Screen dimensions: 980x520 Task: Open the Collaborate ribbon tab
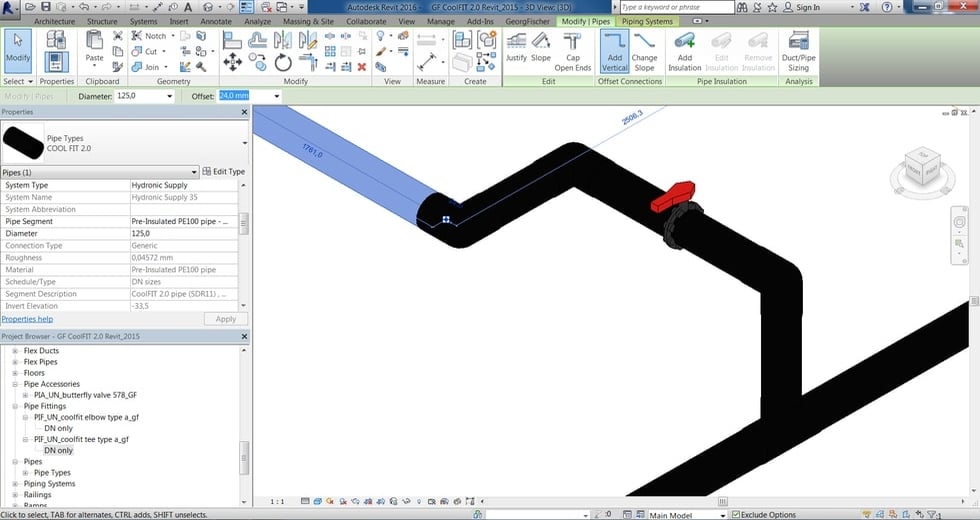(x=366, y=21)
